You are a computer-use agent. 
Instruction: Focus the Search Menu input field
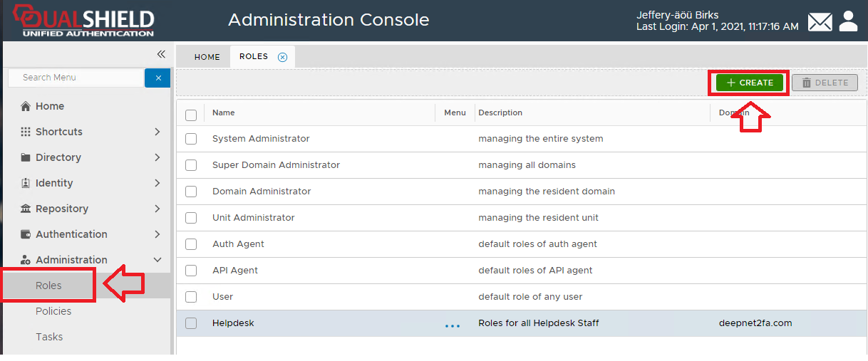76,78
